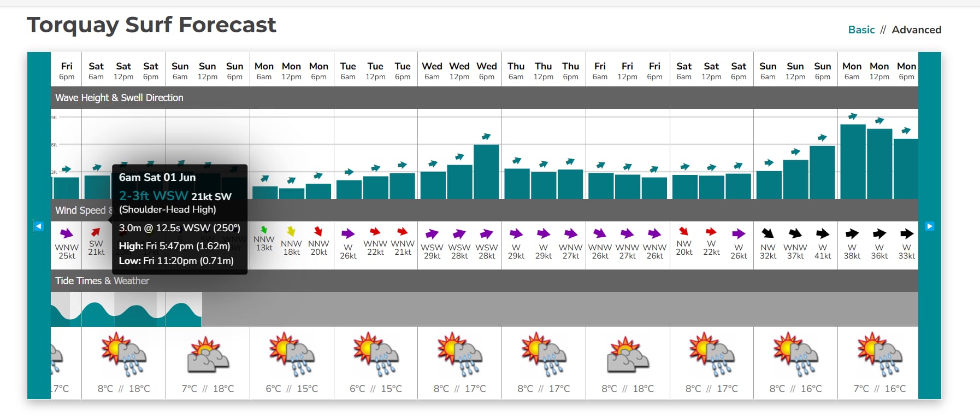Select the black W 38kt wind arrow
Image resolution: width=980 pixels, height=416 pixels.
point(852,234)
